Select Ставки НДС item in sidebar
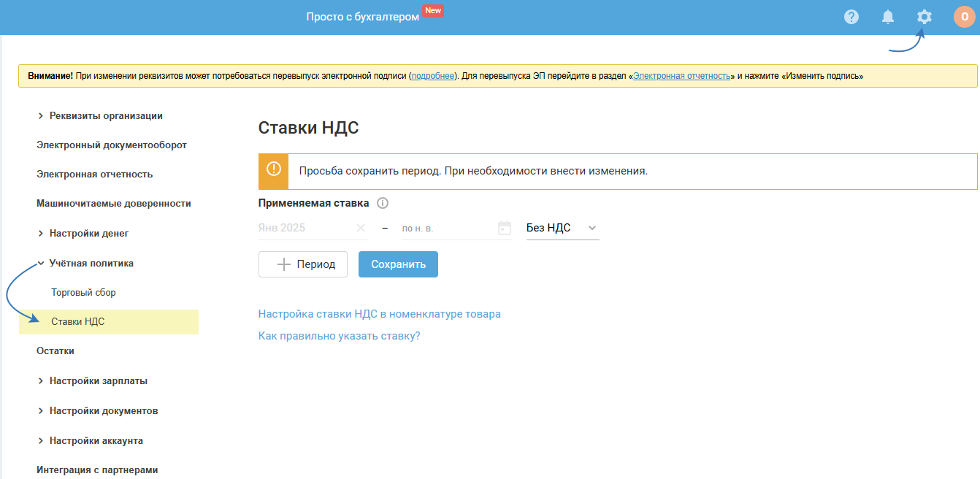The width and height of the screenshot is (980, 479). tap(109, 322)
